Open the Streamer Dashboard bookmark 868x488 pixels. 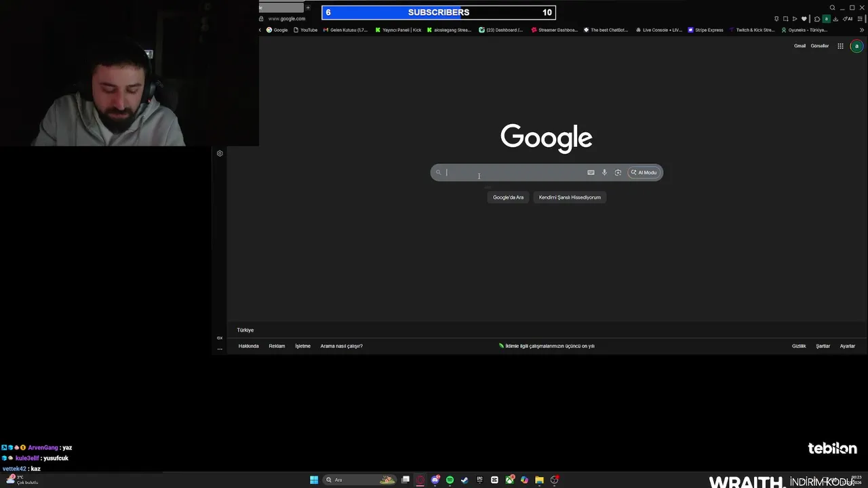[555, 30]
